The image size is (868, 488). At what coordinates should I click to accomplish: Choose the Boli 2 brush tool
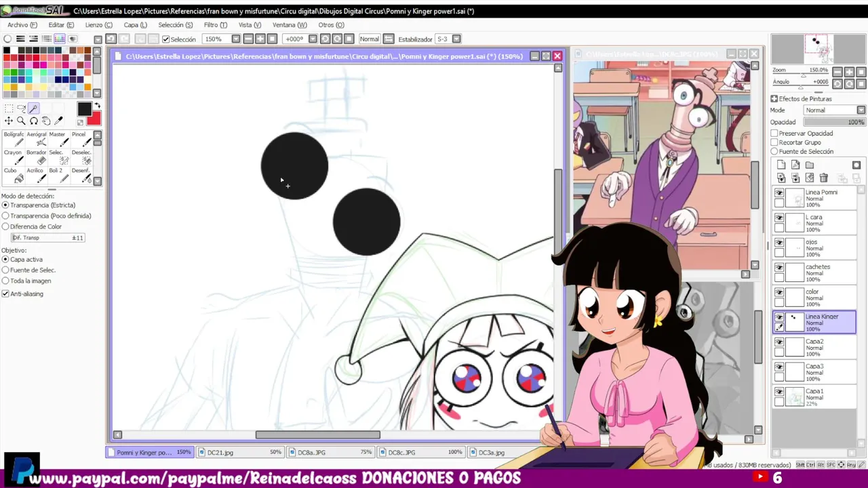[58, 175]
